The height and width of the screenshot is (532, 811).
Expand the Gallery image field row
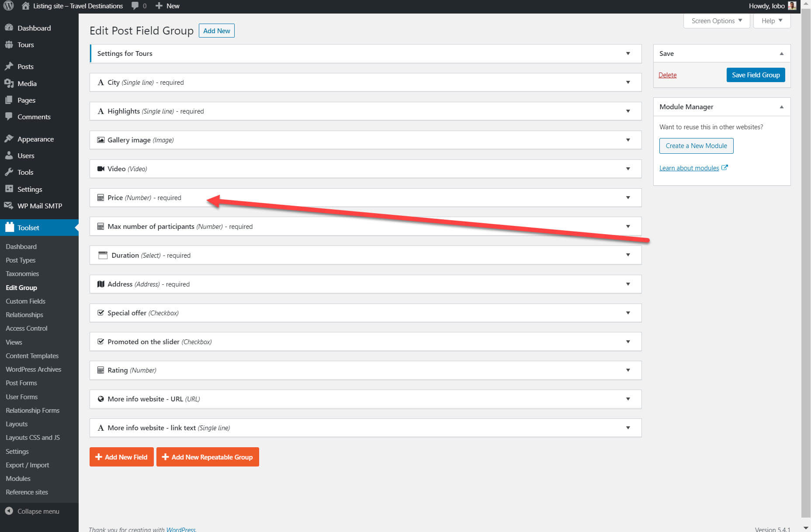[628, 140]
